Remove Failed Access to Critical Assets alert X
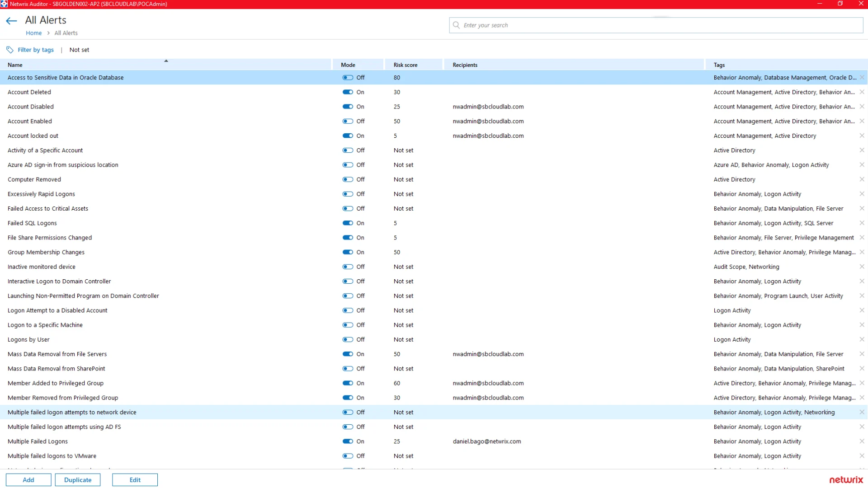The width and height of the screenshot is (868, 488). (862, 208)
